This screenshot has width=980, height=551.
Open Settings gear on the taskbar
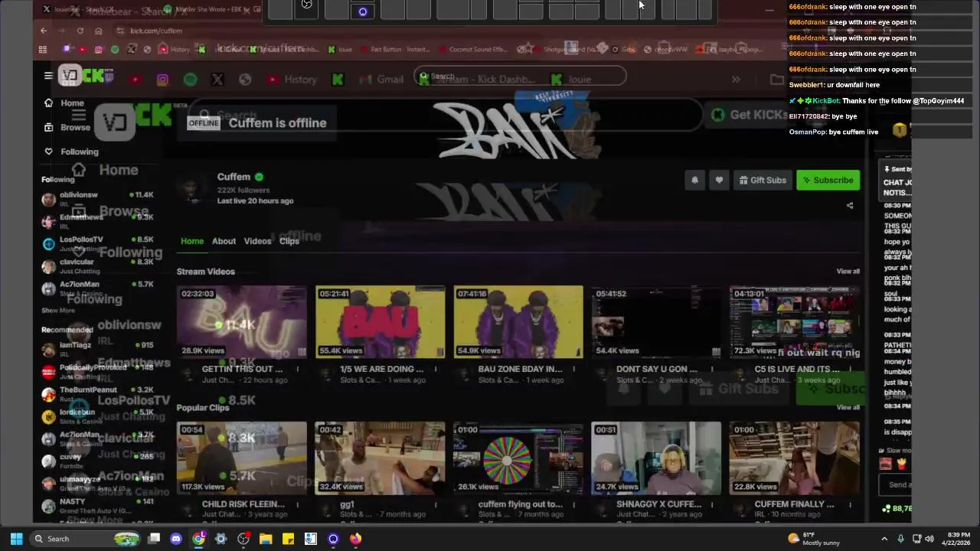pos(221,539)
